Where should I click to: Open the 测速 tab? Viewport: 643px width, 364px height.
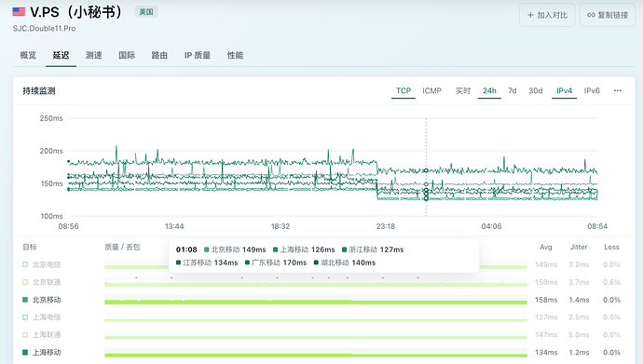coord(93,55)
